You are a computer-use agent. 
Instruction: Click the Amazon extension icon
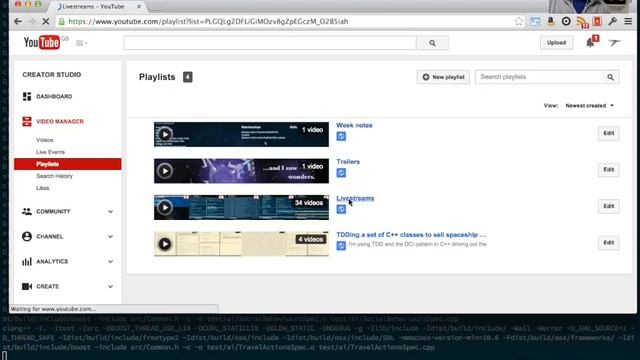[551, 22]
